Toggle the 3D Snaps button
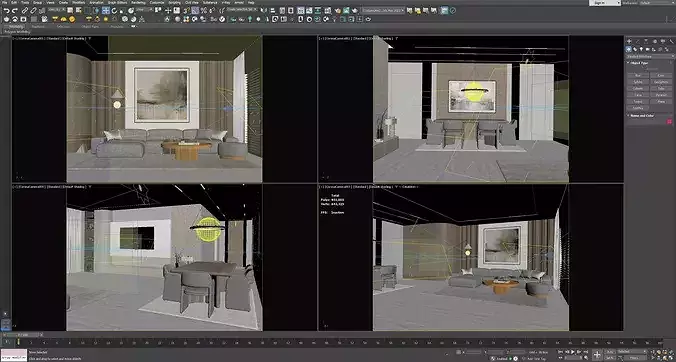This screenshot has height=362, width=676. (x=186, y=10)
